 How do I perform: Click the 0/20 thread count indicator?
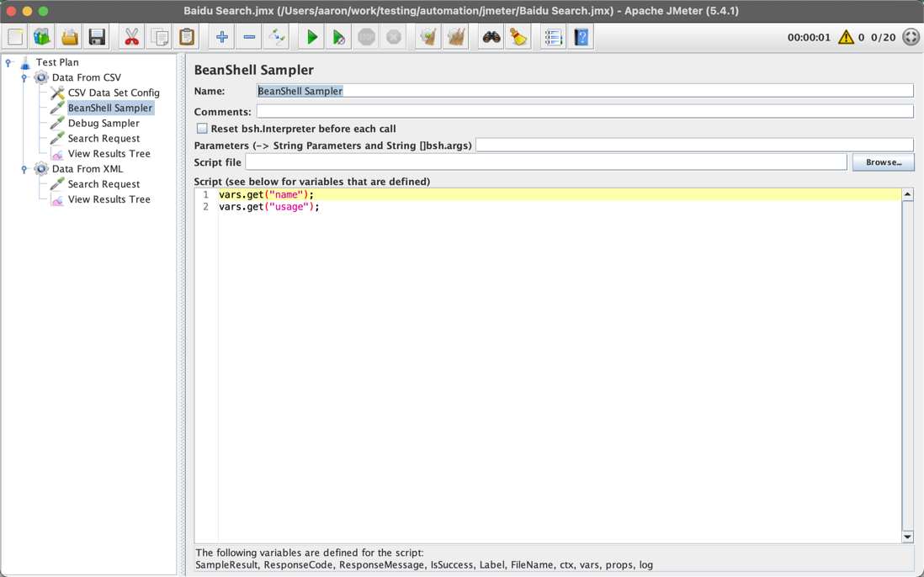pyautogui.click(x=884, y=37)
